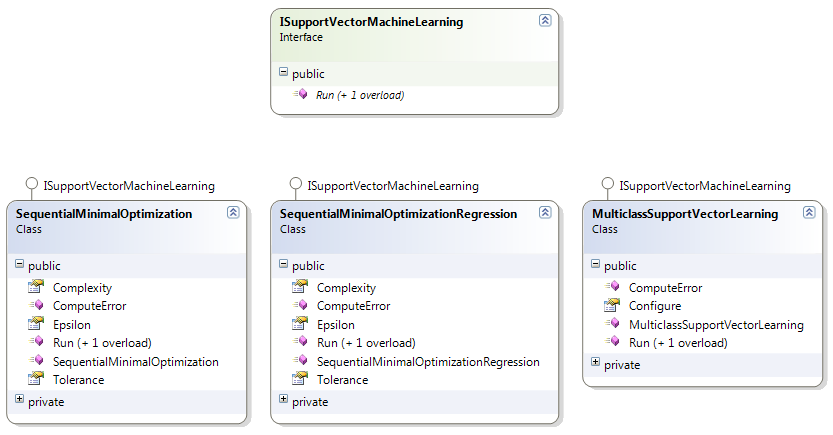
Task: Click the Complexity property icon in SequentialMinimalOptimization
Action: coord(36,287)
